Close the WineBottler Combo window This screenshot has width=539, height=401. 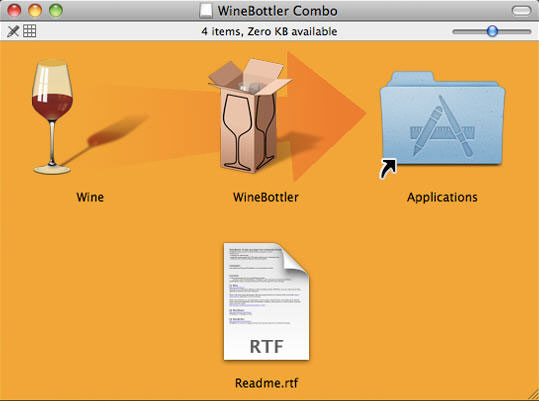pos(14,11)
